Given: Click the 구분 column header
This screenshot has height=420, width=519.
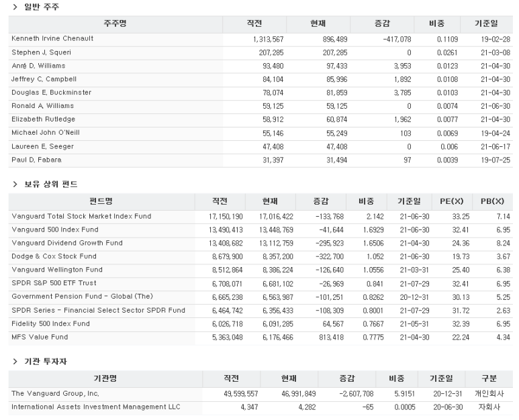Looking at the screenshot, I should click(489, 378).
